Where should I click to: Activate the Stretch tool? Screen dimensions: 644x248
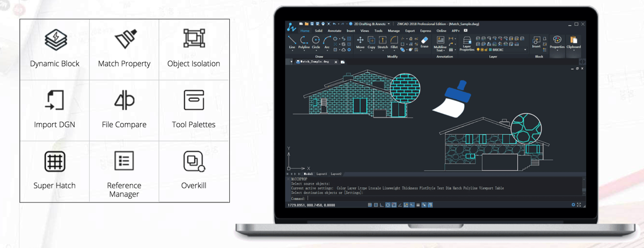click(x=382, y=42)
